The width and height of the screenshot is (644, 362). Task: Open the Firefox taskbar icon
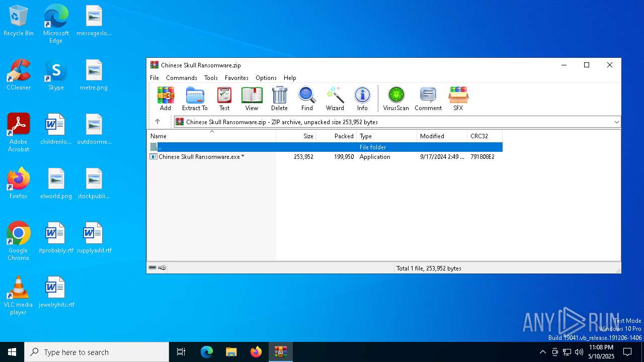coord(256,352)
